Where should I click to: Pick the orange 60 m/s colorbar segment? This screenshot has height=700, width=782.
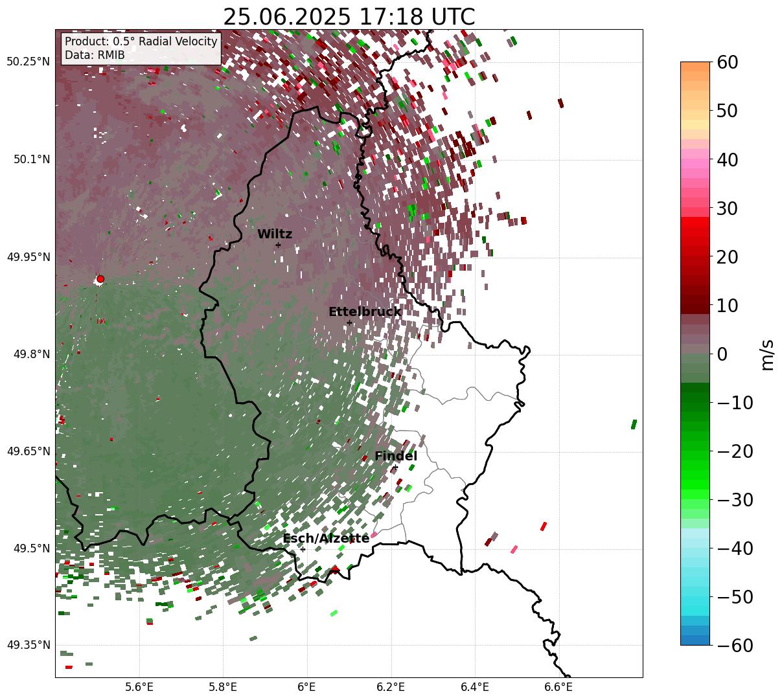695,67
